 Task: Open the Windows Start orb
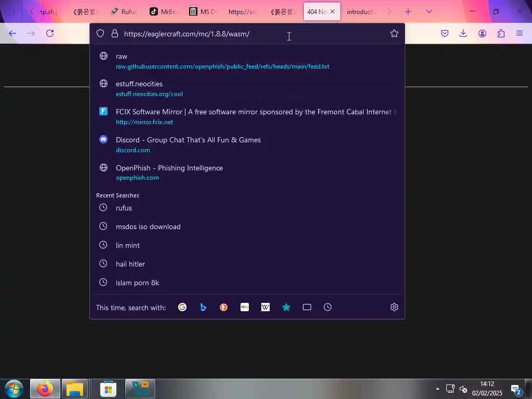(14, 389)
